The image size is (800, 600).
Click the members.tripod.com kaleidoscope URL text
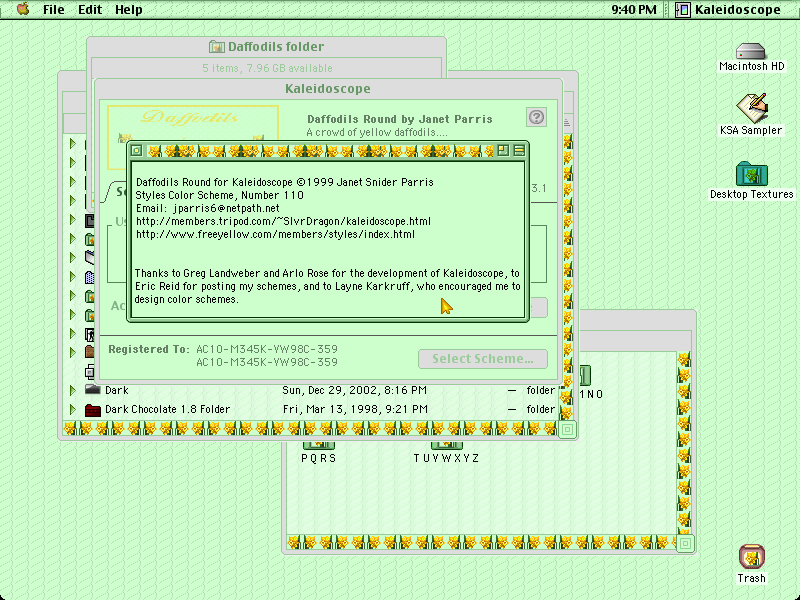point(283,221)
